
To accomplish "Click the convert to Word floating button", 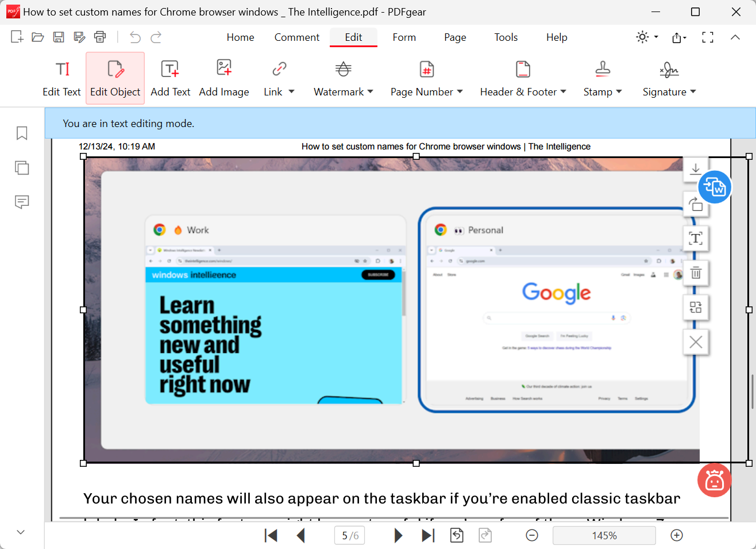I will click(715, 187).
